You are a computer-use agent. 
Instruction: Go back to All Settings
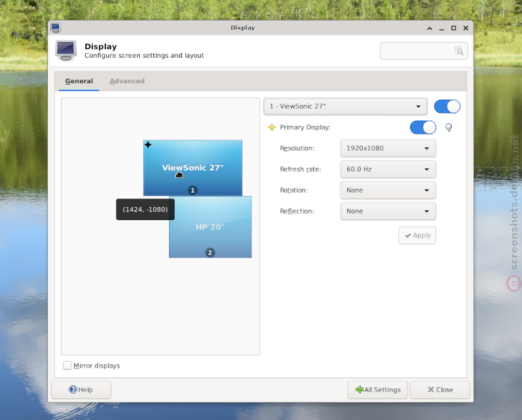(x=377, y=390)
